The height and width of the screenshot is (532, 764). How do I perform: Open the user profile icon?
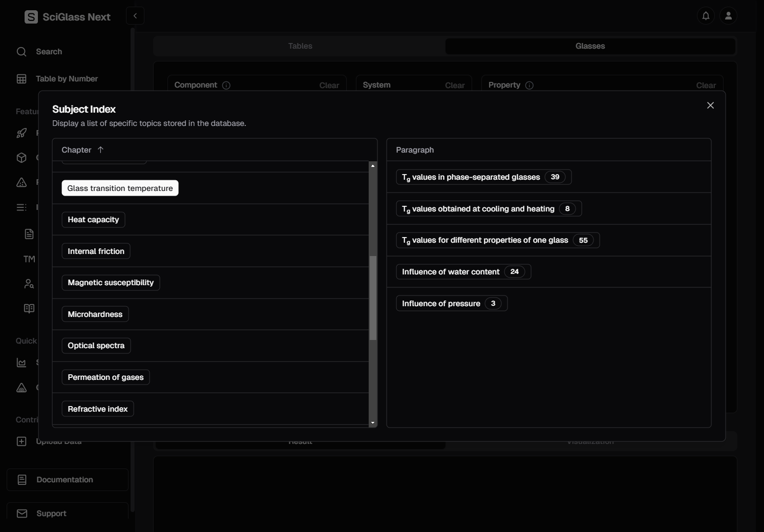coord(728,16)
